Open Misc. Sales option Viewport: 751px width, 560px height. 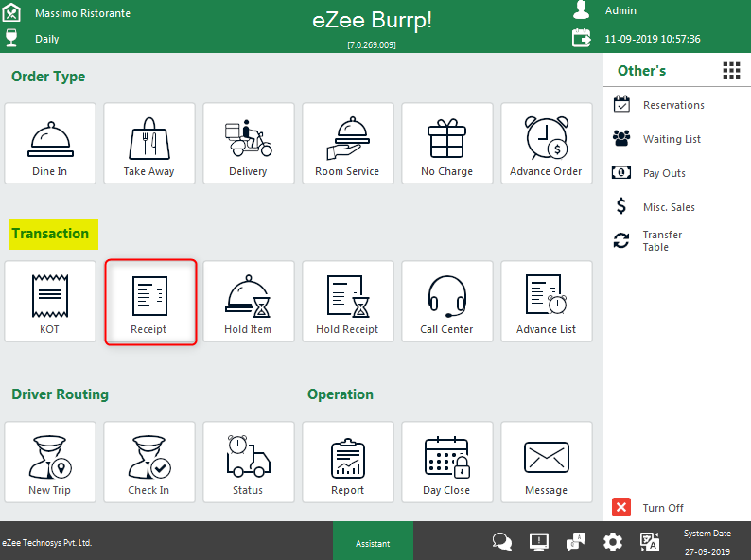(655, 207)
